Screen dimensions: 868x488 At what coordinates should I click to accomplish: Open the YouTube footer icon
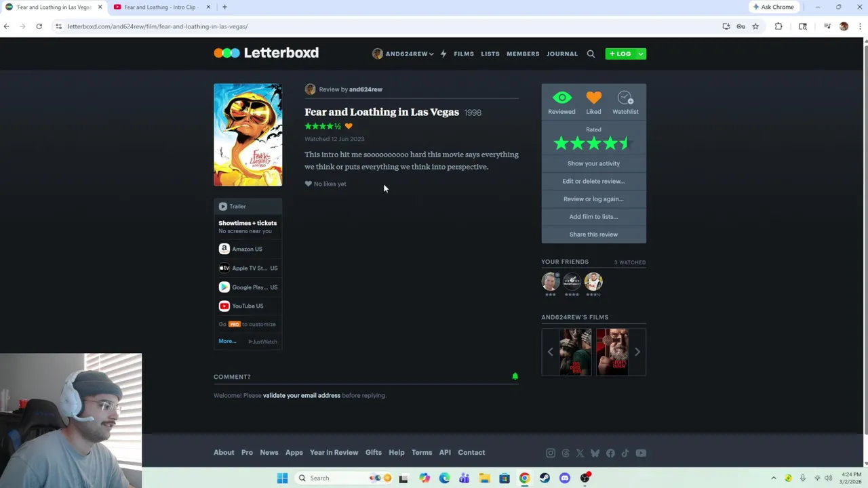(x=641, y=453)
